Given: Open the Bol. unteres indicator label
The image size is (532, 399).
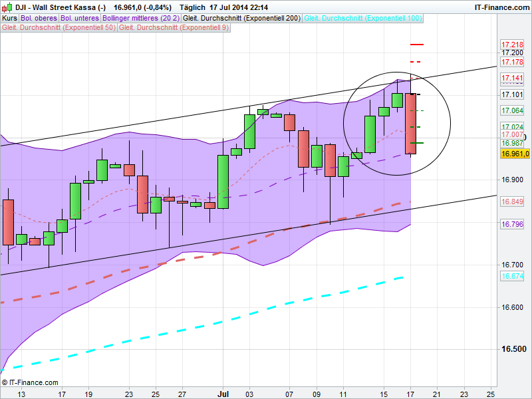Looking at the screenshot, I should click(x=80, y=18).
